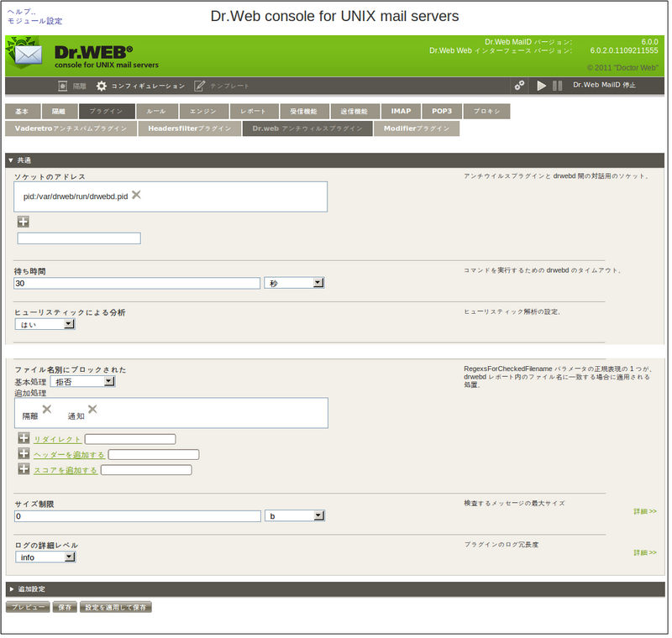Switch to the ルール tab

pos(157,112)
